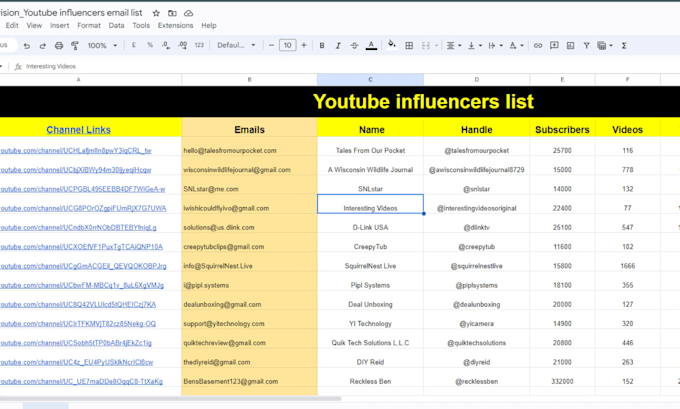Open the Format menu
The image size is (680, 409).
click(89, 26)
